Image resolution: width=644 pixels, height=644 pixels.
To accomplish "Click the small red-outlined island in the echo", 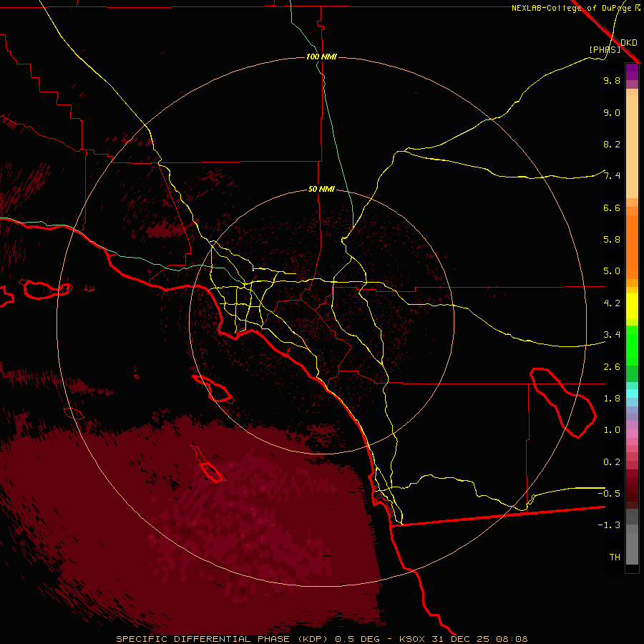I will (213, 472).
